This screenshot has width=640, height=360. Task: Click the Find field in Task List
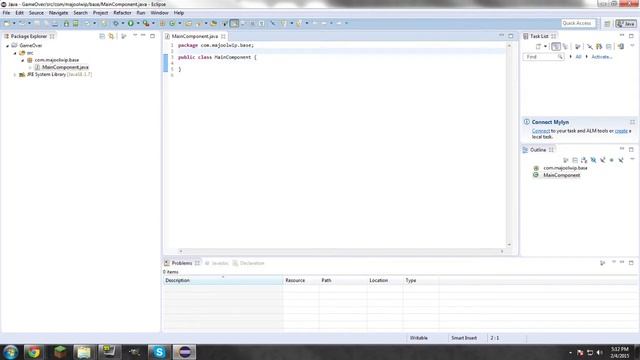click(x=543, y=57)
